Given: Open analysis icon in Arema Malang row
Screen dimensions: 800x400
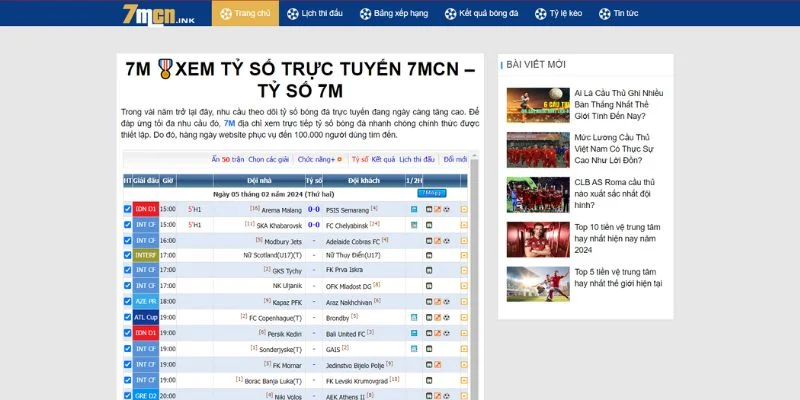Looking at the screenshot, I should click(x=429, y=209).
